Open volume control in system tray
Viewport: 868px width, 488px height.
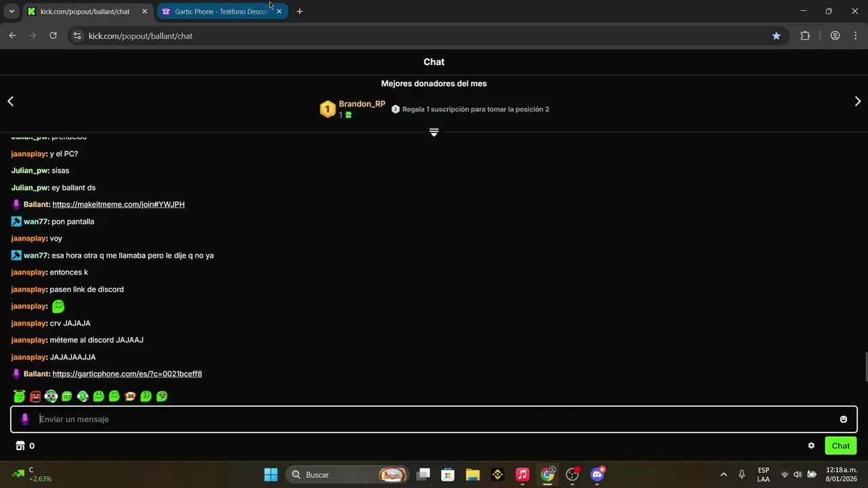[797, 474]
